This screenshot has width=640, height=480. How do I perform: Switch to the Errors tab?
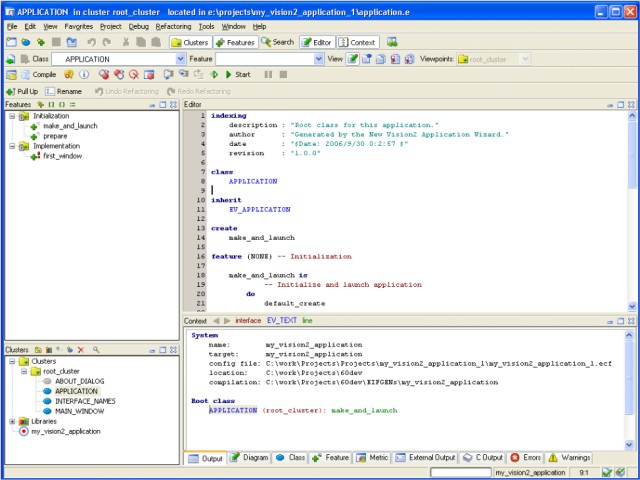pyautogui.click(x=526, y=457)
